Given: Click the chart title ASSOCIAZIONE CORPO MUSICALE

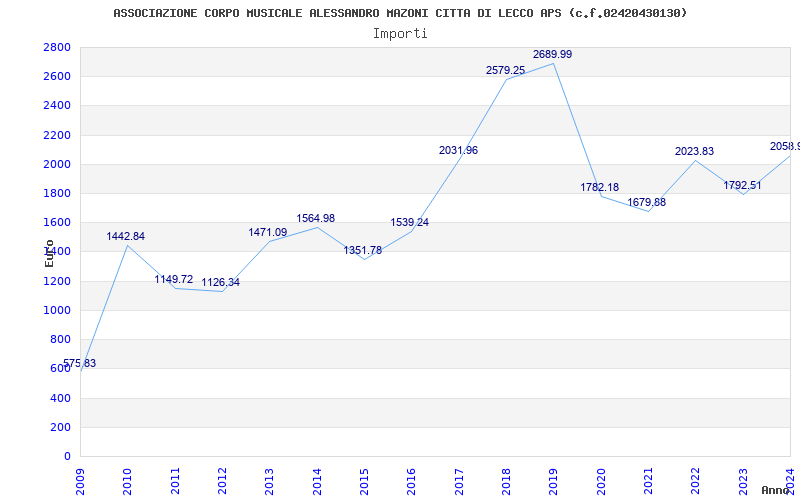Looking at the screenshot, I should pyautogui.click(x=401, y=13).
